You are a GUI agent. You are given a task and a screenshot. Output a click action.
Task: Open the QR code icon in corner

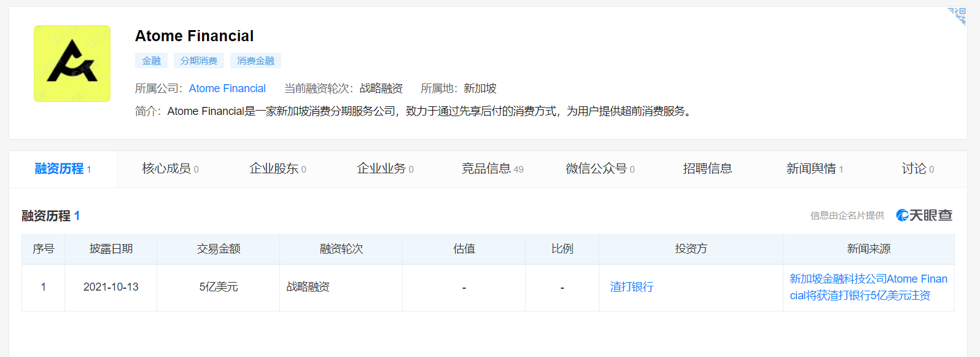[x=957, y=17]
